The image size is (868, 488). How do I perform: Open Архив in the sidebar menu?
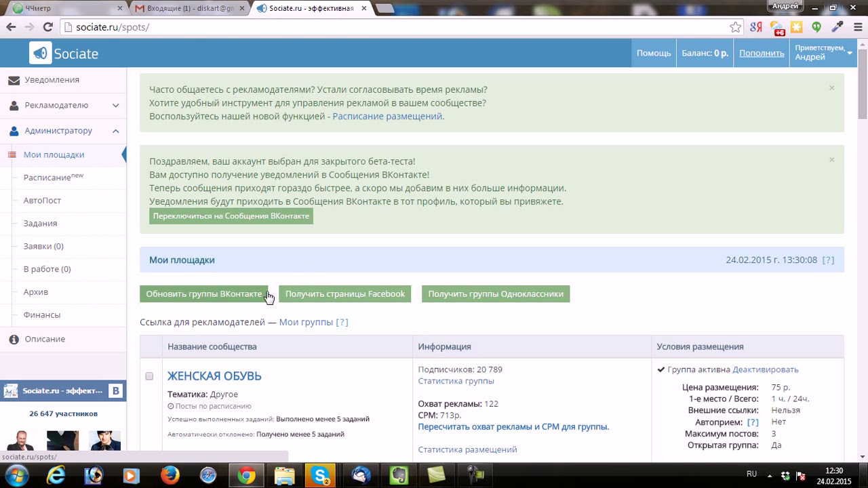pyautogui.click(x=35, y=292)
